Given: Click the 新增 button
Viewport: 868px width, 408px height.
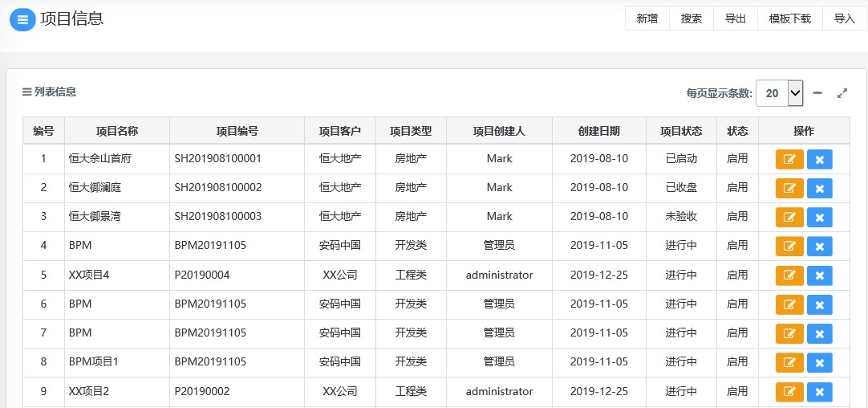Looking at the screenshot, I should pyautogui.click(x=647, y=18).
